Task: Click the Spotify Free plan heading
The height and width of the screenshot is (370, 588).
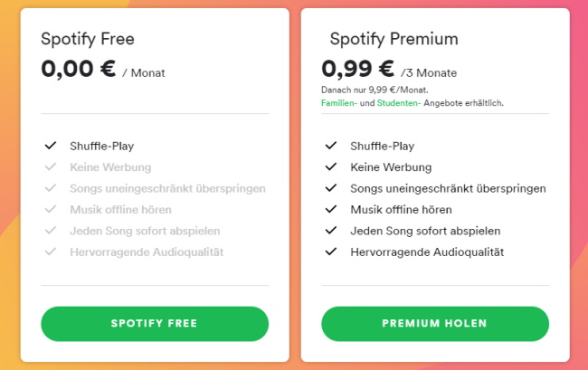Action: click(88, 39)
